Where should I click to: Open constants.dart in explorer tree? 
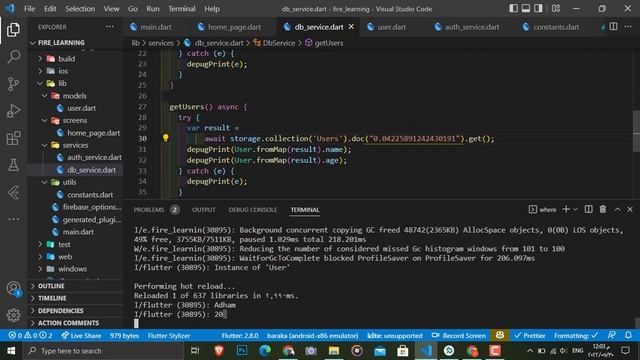click(x=90, y=195)
